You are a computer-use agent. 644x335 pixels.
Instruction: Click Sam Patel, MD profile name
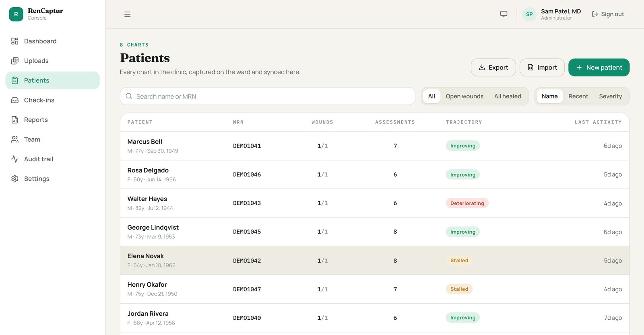(561, 11)
